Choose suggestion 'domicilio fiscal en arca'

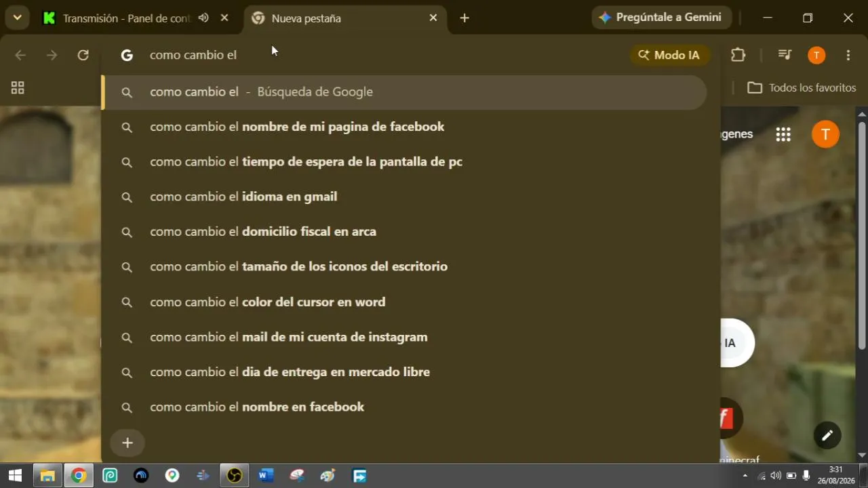(404, 232)
